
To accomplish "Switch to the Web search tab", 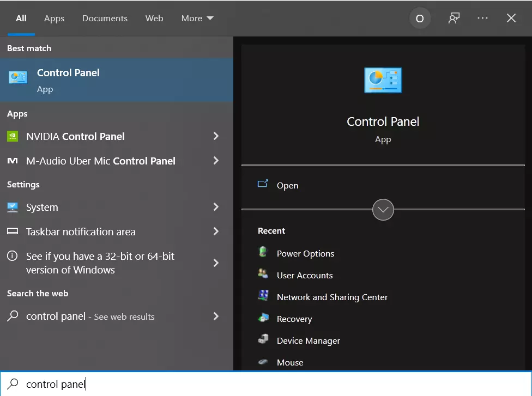I will pyautogui.click(x=154, y=19).
